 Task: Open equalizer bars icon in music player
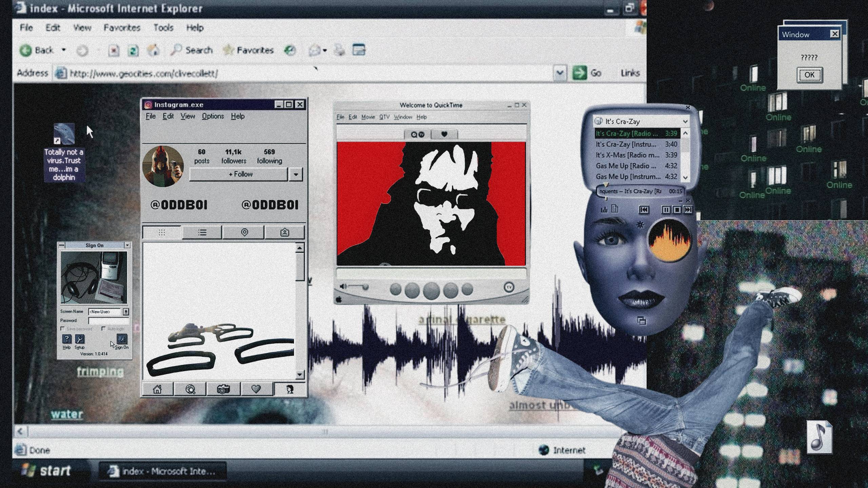[x=604, y=210]
